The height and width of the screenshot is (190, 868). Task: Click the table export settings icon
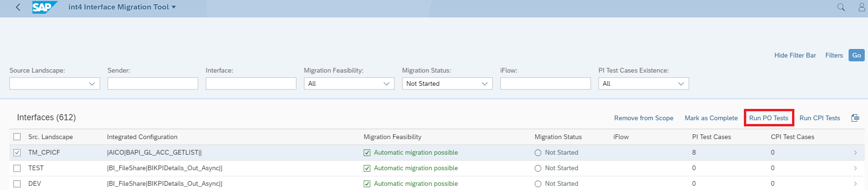(x=855, y=118)
